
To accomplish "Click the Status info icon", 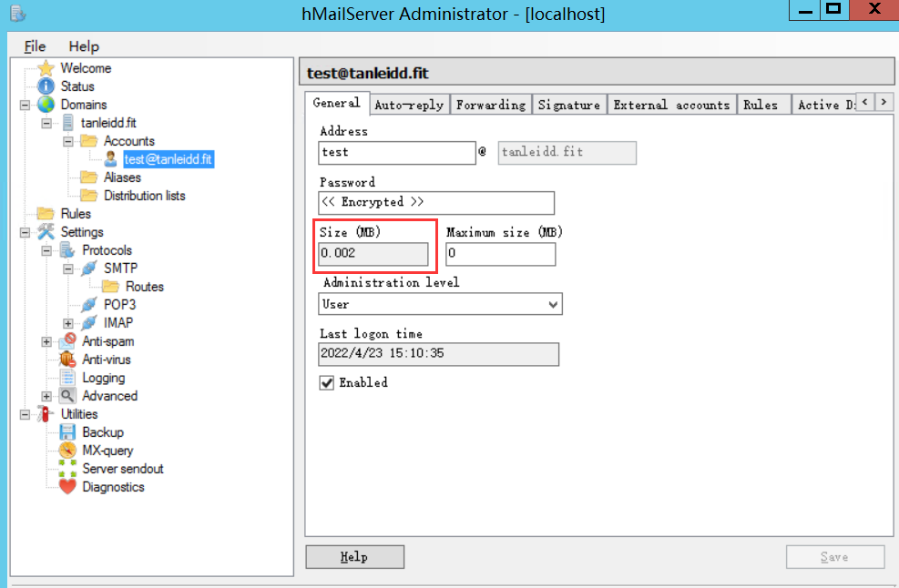I will [46, 86].
